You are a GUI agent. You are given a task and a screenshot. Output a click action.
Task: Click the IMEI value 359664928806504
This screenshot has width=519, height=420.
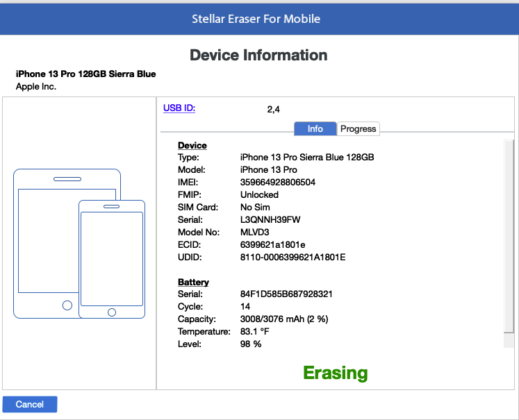tap(278, 182)
